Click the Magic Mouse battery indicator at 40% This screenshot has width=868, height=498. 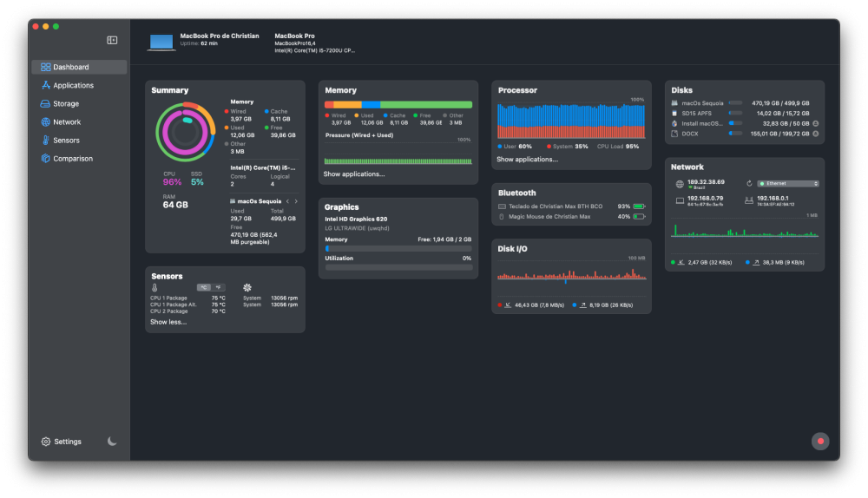pyautogui.click(x=640, y=217)
